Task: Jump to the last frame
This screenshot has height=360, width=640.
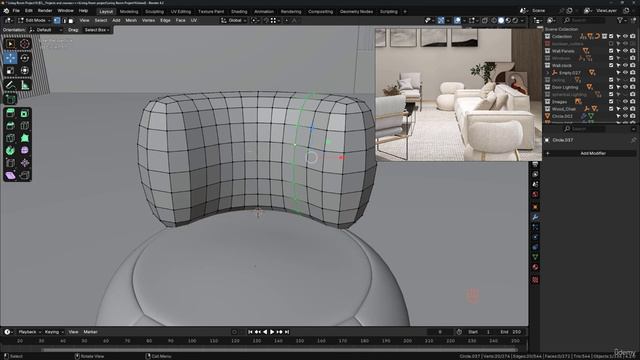Action: pos(287,332)
